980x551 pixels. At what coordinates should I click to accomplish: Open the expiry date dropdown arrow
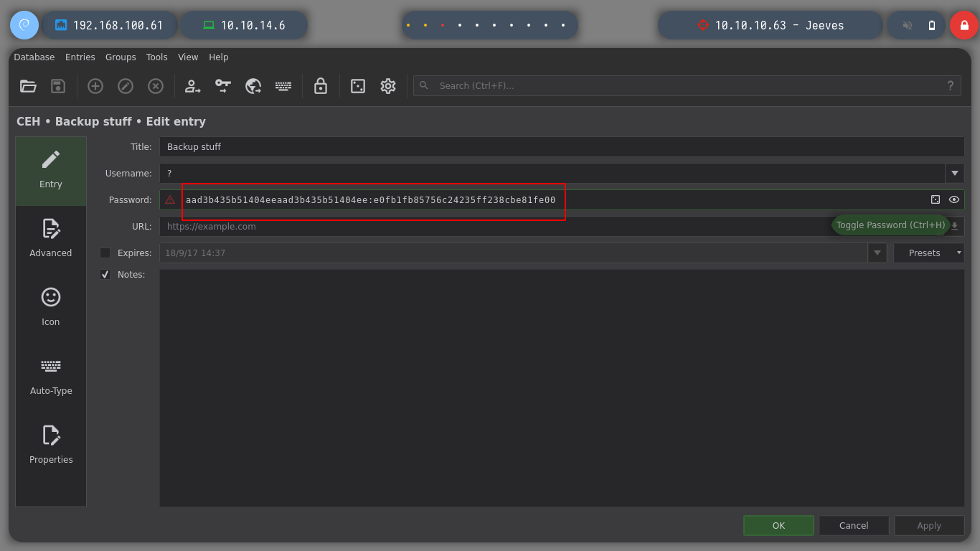[x=877, y=253]
